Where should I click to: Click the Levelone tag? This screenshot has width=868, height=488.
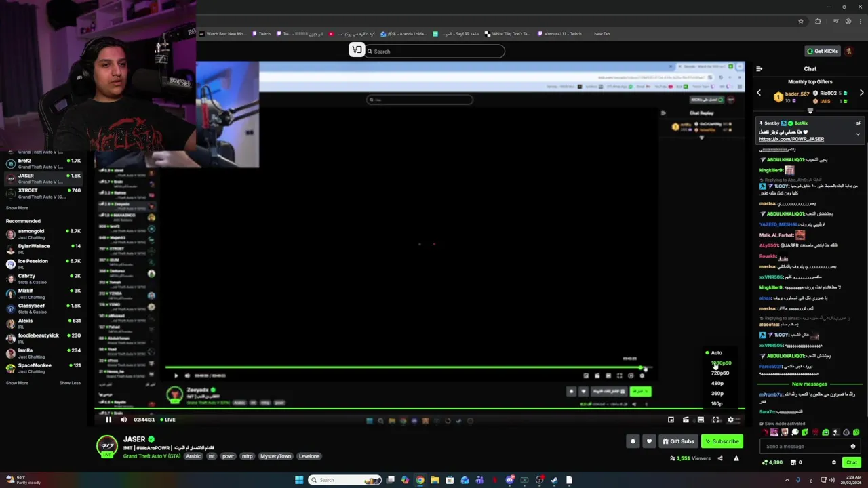(x=309, y=456)
